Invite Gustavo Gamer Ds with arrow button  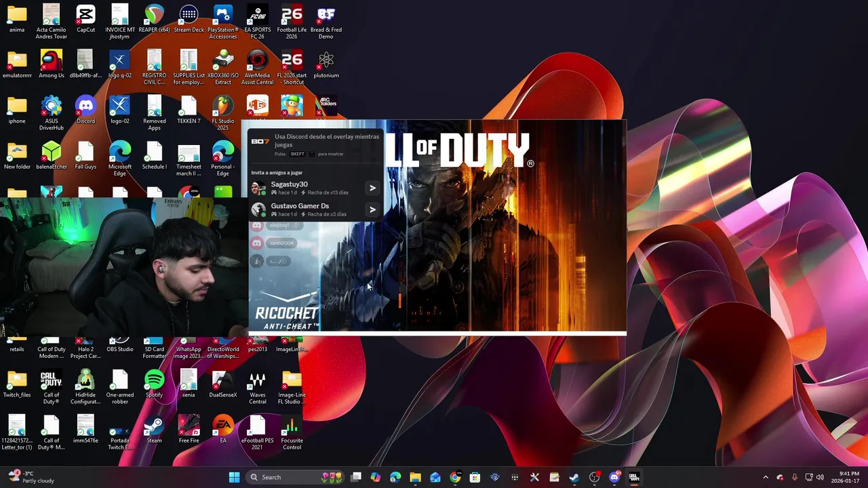372,209
